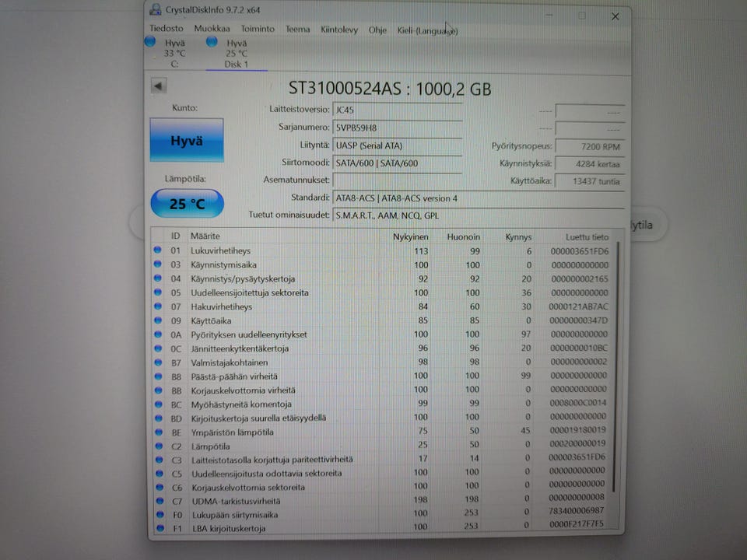The image size is (747, 560).
Task: Click the Sarjanumero field 5VPB59H8
Action: click(398, 128)
